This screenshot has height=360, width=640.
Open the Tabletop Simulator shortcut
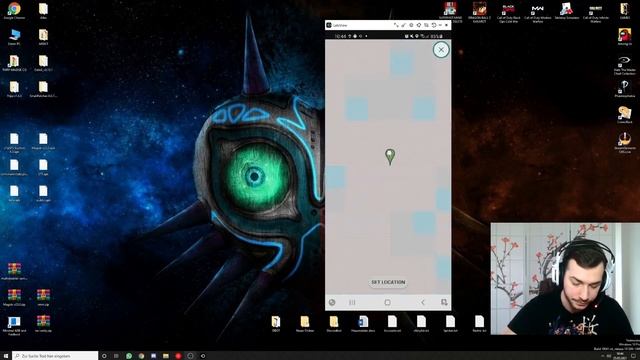567,11
